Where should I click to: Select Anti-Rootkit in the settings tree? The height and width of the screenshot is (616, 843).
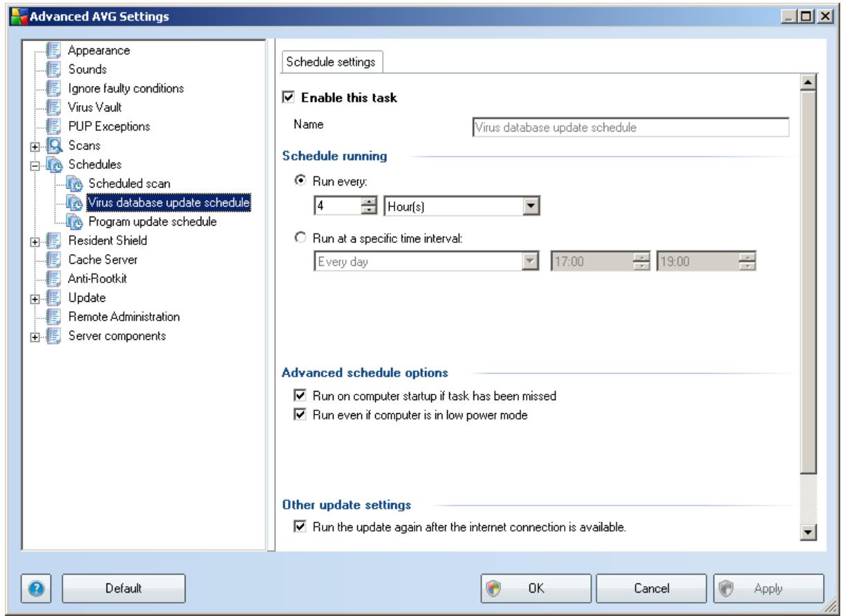pos(98,279)
